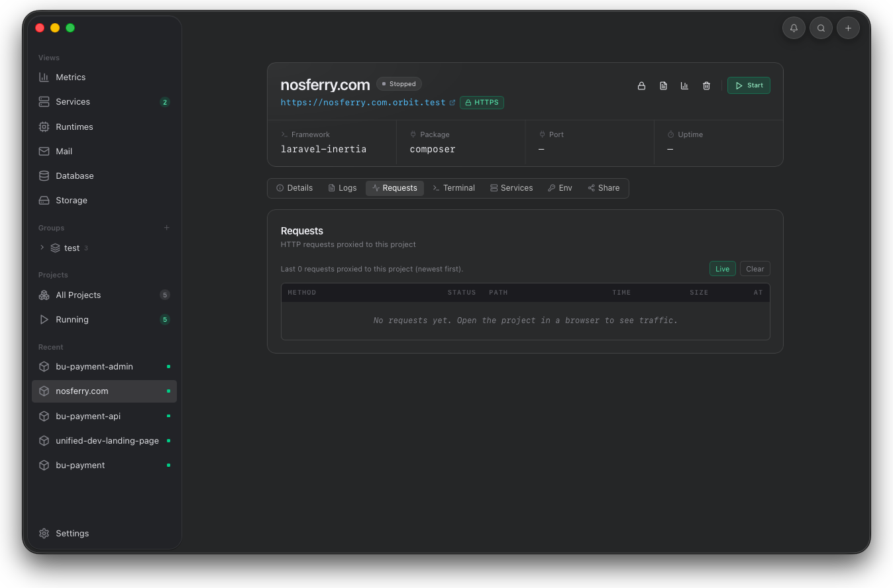Click the Services count badge 2
Image resolution: width=893 pixels, height=588 pixels.
(165, 102)
